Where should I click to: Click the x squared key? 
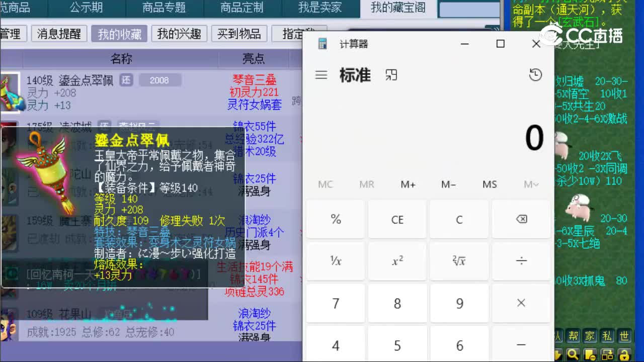pyautogui.click(x=397, y=261)
